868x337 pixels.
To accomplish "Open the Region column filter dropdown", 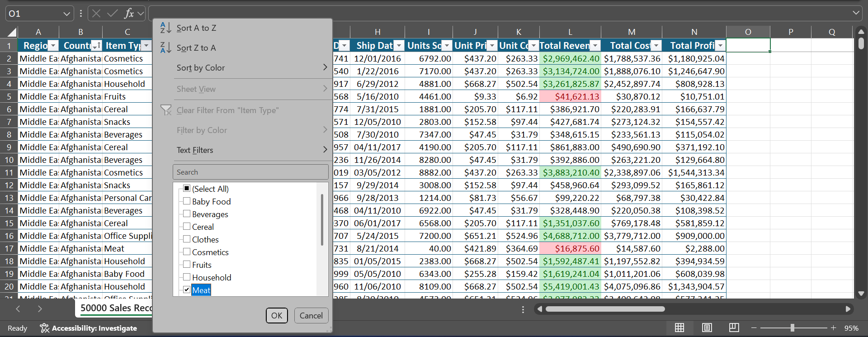I will point(53,46).
